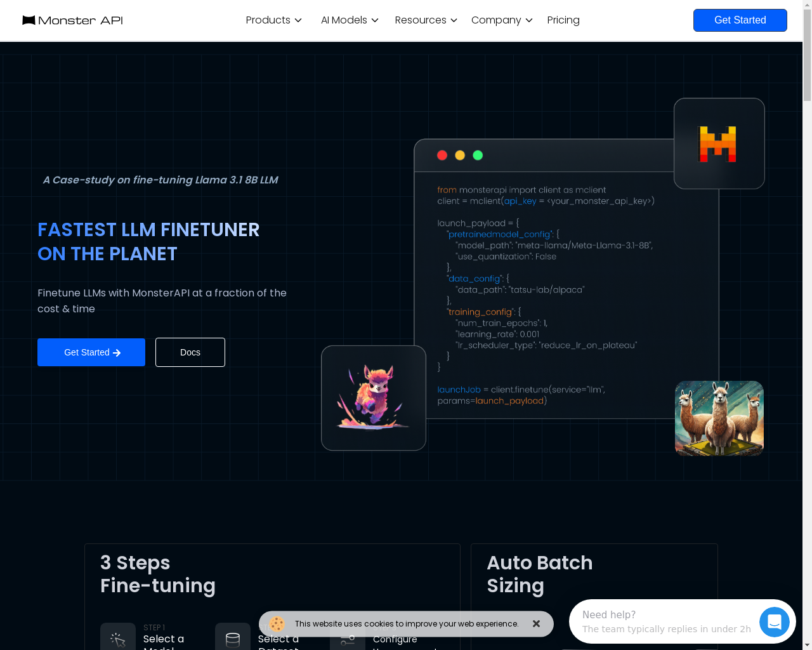Image resolution: width=812 pixels, height=650 pixels.
Task: Click the Select a Dataset database icon
Action: click(x=233, y=637)
